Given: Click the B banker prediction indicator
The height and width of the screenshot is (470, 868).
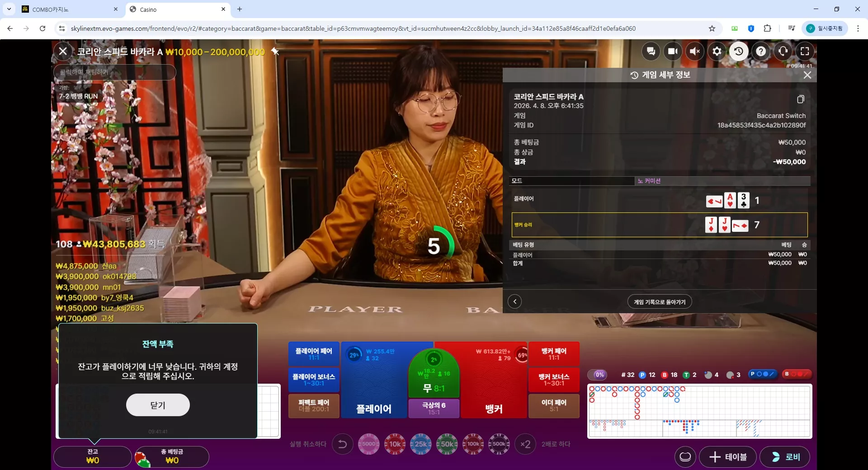Looking at the screenshot, I should [x=797, y=374].
